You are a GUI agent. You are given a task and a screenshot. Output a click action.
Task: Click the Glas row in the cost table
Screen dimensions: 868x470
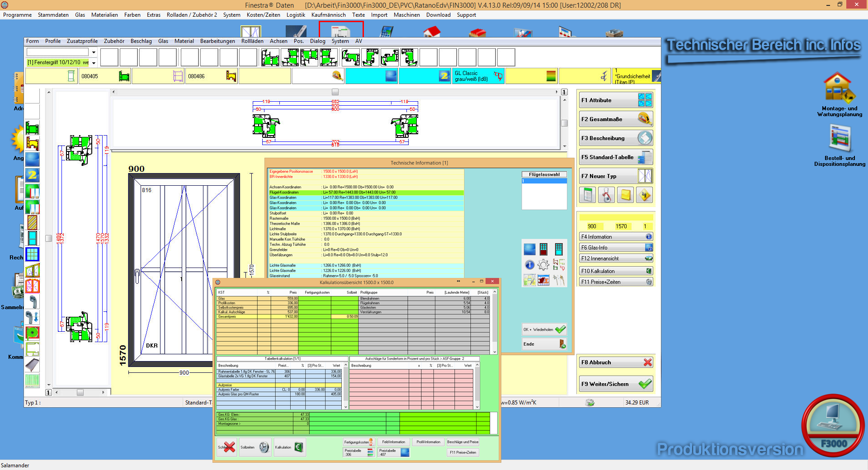pos(287,299)
